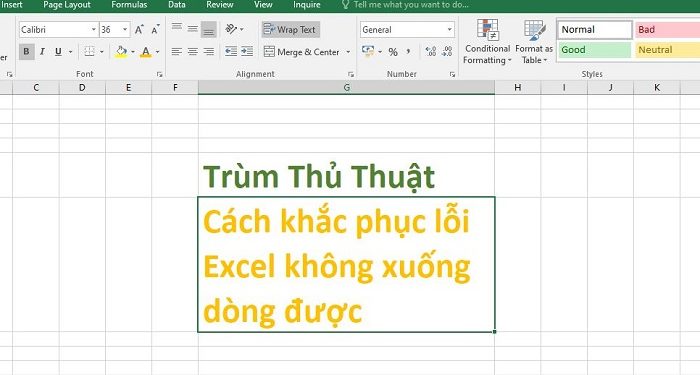700x375 pixels.
Task: Click Increase Indent icon
Action: pyautogui.click(x=247, y=52)
